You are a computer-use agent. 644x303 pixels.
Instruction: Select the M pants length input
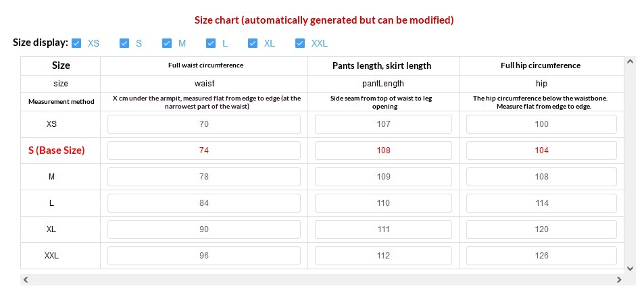[x=383, y=177]
